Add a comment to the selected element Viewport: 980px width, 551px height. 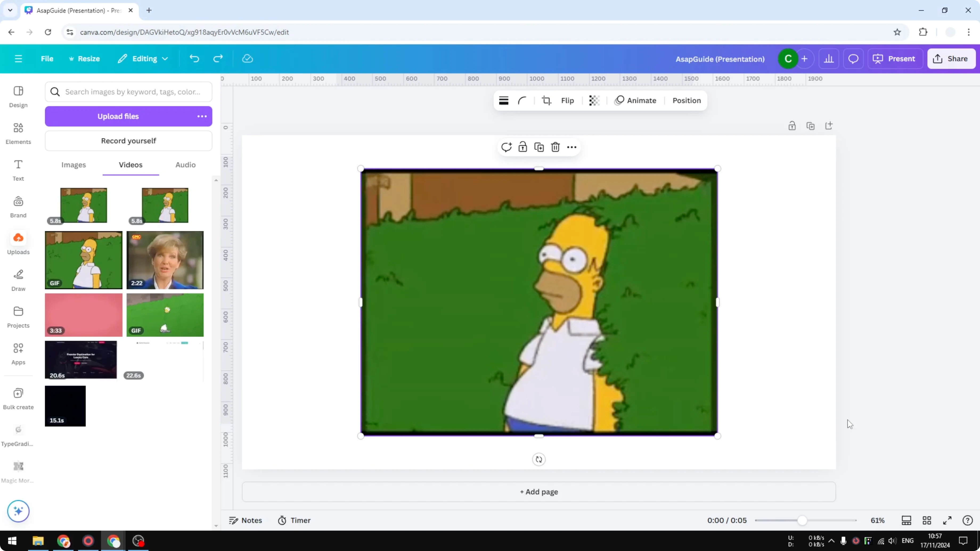point(506,147)
